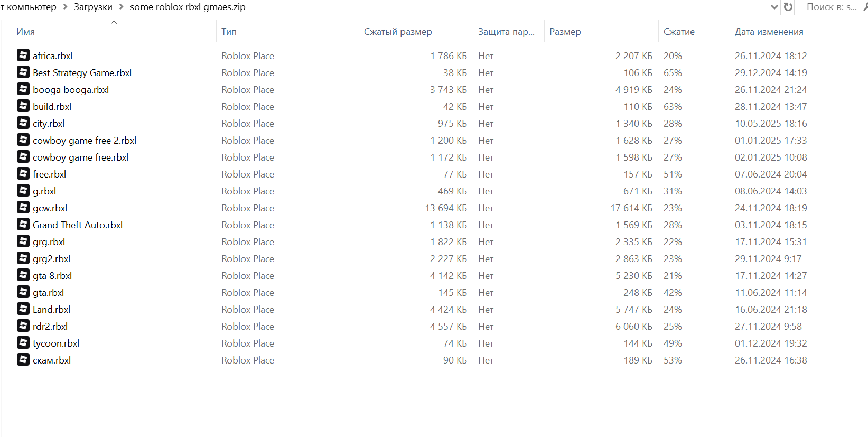Select the file name build.rbxl
This screenshot has width=868, height=437.
52,106
